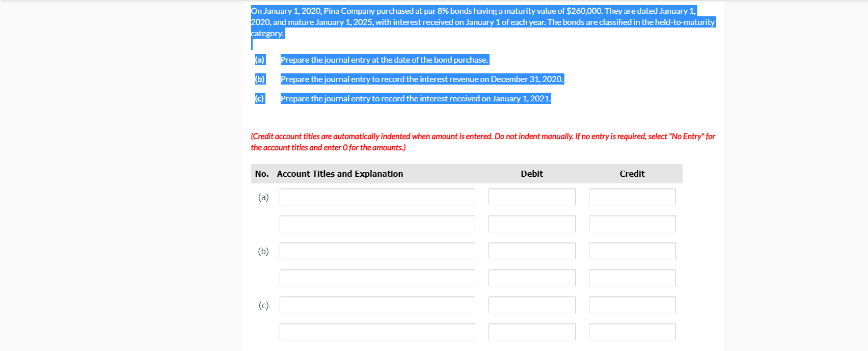Viewport: 868px width, 351px height.
Task: Click the (c) row label in the journal table
Action: 263,305
